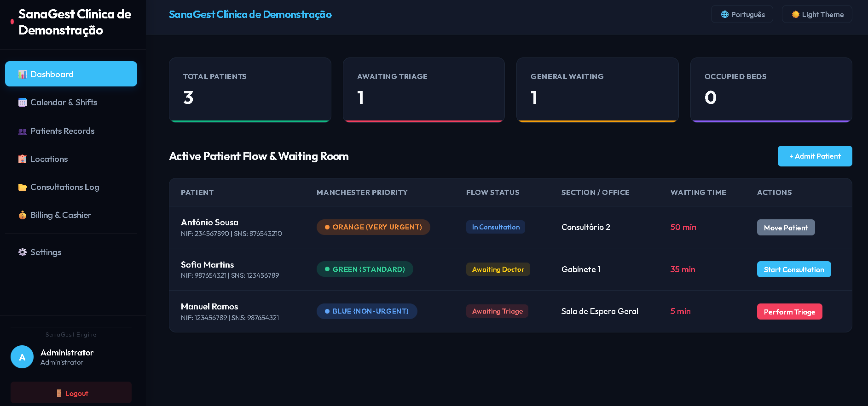Select the Occupied Beds card
Image resolution: width=868 pixels, height=406 pixels.
(x=771, y=90)
